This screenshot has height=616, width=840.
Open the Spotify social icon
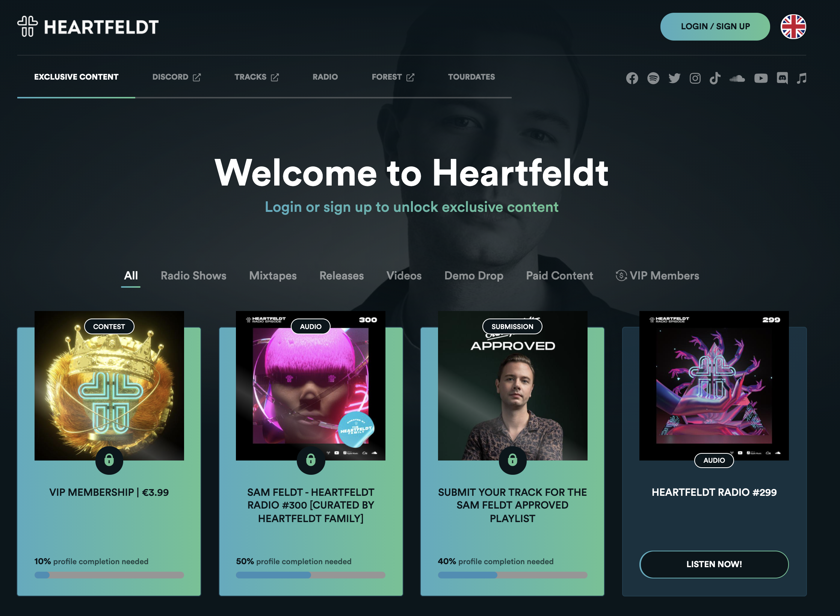coord(653,78)
